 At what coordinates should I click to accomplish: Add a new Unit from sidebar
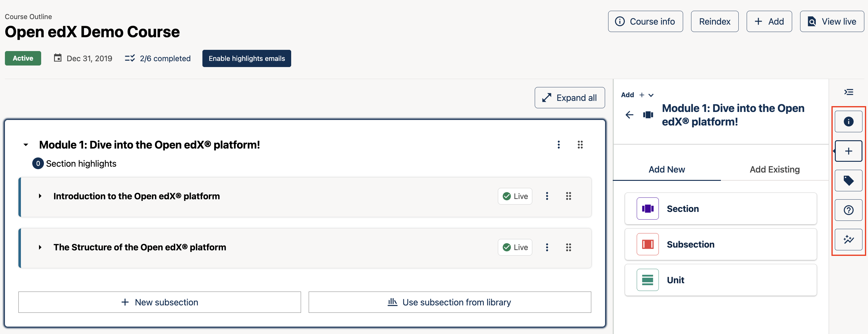coord(720,280)
